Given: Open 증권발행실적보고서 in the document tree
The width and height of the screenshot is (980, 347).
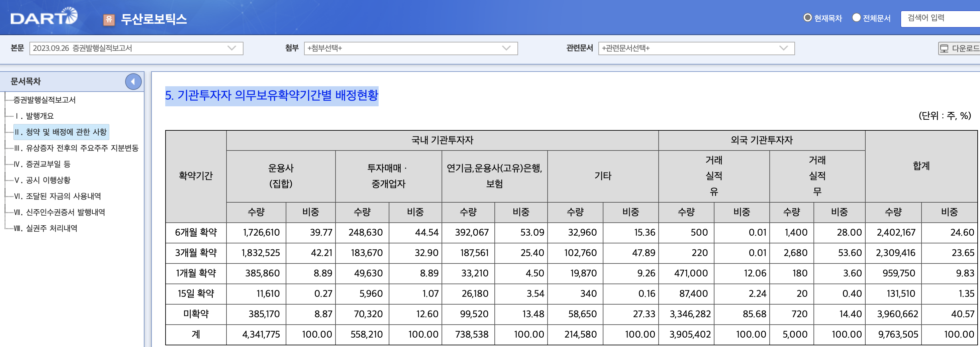Looking at the screenshot, I should click(x=44, y=100).
